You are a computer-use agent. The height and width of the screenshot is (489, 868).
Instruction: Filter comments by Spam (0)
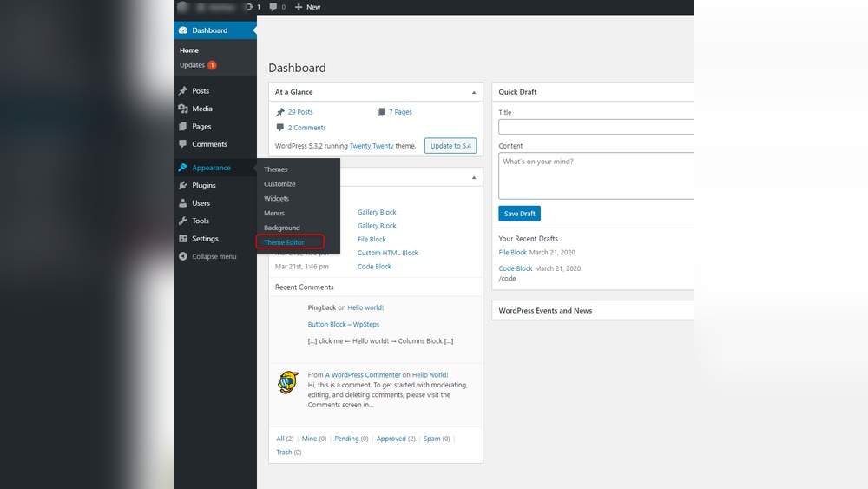437,439
